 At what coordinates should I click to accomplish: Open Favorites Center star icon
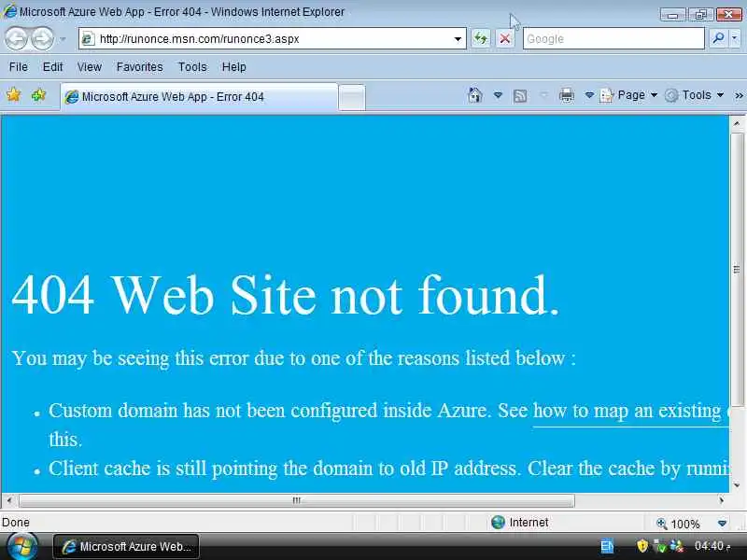[14, 95]
